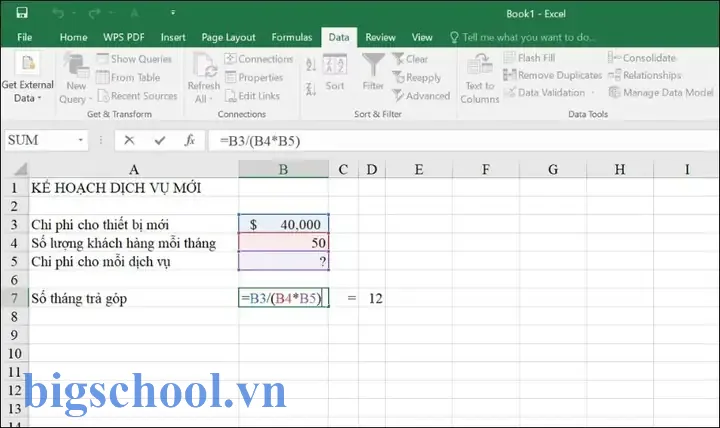Click cell B3 with $ 40,000
The image size is (720, 428).
tap(283, 224)
